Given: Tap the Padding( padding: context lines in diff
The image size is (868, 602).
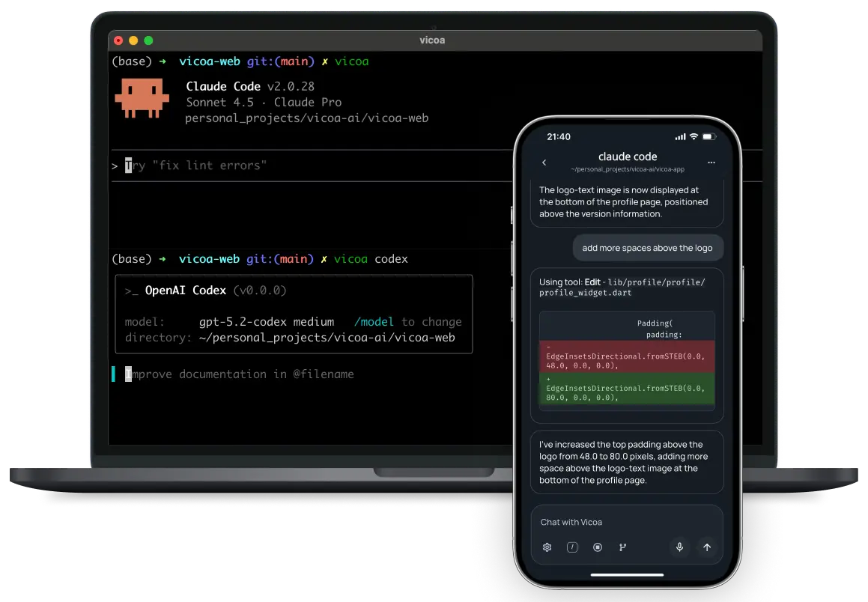Looking at the screenshot, I should click(659, 329).
